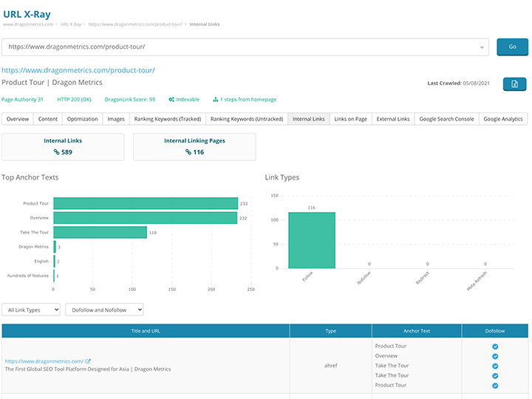
Task: Click the link icon in Internal Links card
Action: pyautogui.click(x=57, y=152)
